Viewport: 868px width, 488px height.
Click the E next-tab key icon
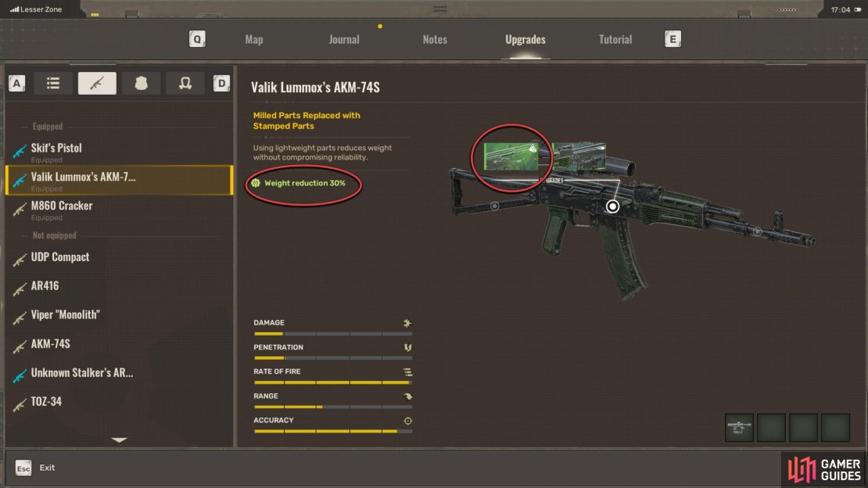(x=673, y=39)
